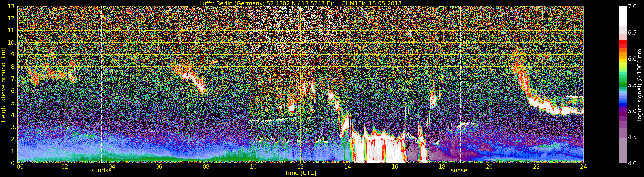Viewport: 644px width, 177px height.
Task: Click the colorbar value '6.5'
Action: click(x=632, y=33)
